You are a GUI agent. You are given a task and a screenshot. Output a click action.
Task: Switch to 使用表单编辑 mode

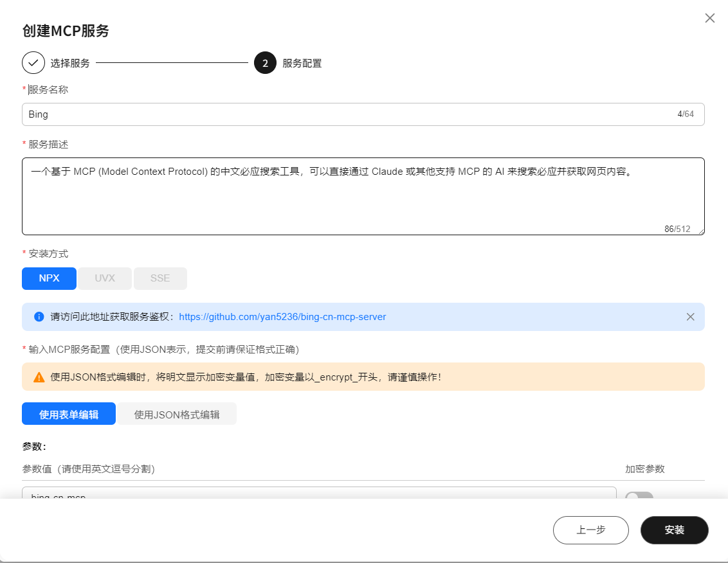point(69,413)
